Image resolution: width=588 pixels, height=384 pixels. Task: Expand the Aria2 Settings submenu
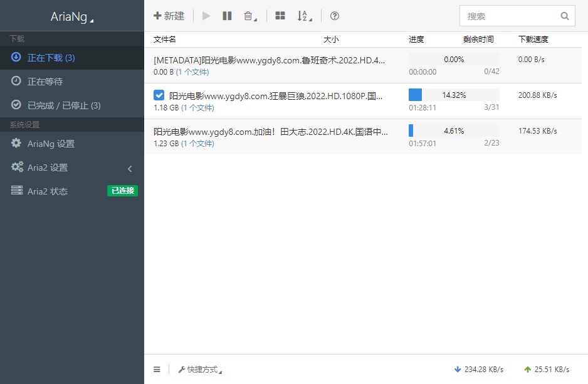click(x=72, y=168)
